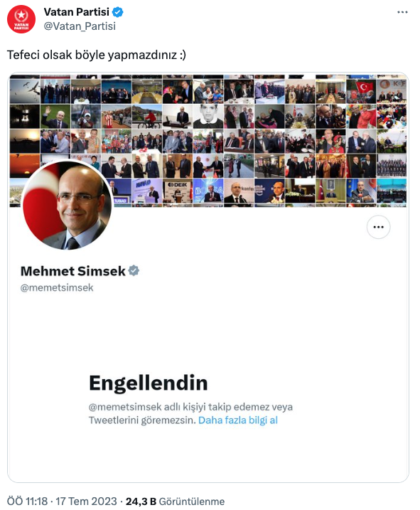Viewport: 420px width, 510px height.
Task: Click the 17 Tem 2023 date
Action: coord(86,501)
